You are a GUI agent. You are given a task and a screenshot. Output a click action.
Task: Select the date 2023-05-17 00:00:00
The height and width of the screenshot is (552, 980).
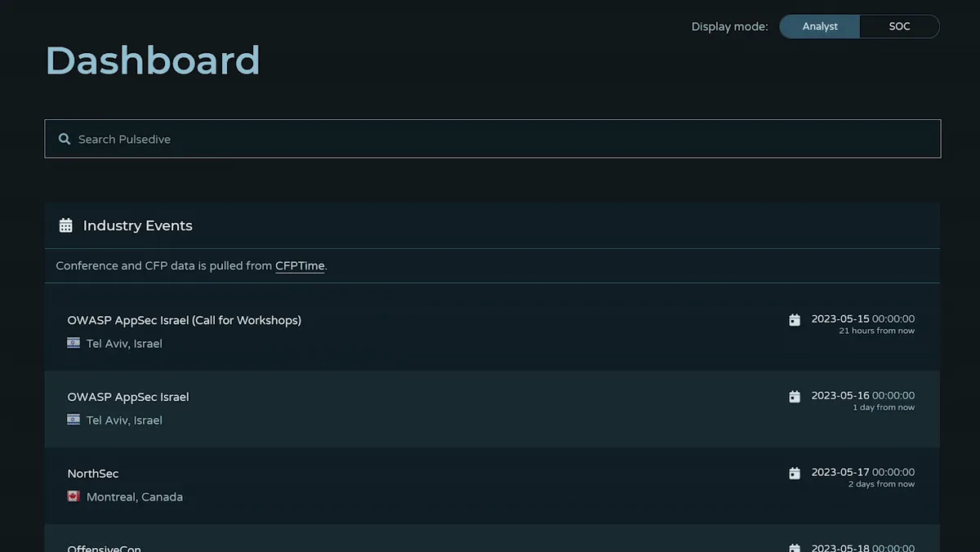[863, 473]
